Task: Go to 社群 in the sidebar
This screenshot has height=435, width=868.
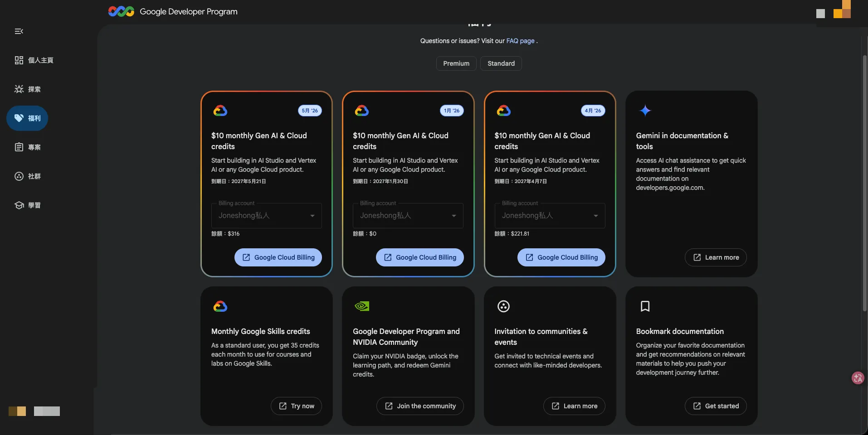Action: click(x=28, y=176)
